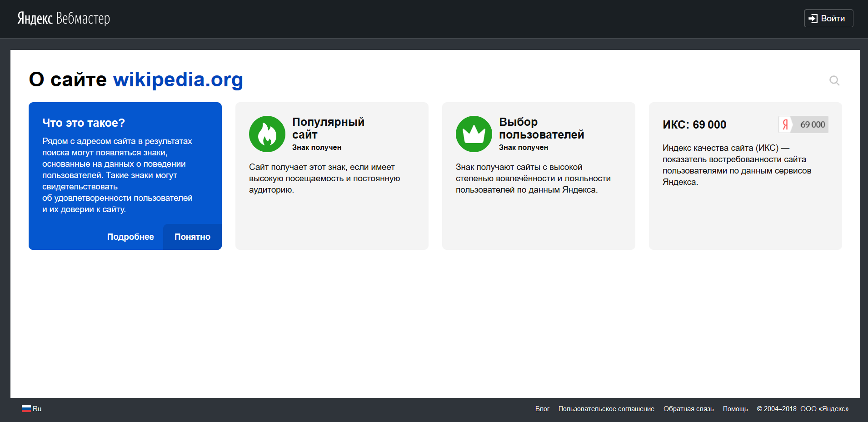Click the green crown users' choice icon
The width and height of the screenshot is (868, 422).
click(474, 134)
